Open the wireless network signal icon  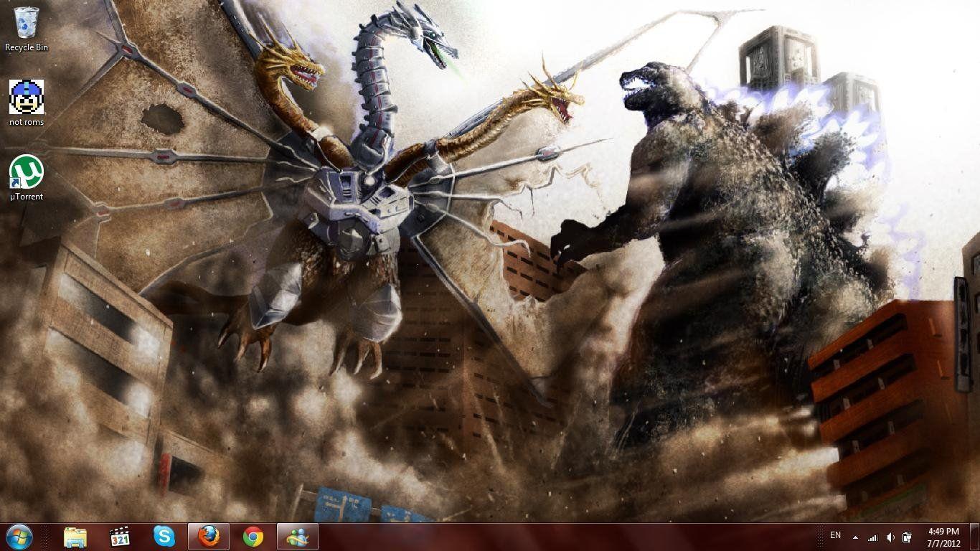tap(872, 537)
